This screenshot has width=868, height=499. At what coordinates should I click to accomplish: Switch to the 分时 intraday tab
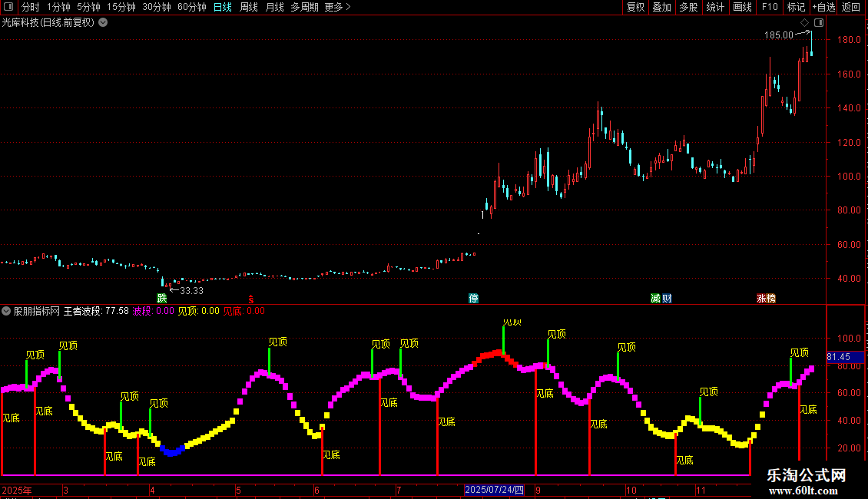pyautogui.click(x=31, y=7)
